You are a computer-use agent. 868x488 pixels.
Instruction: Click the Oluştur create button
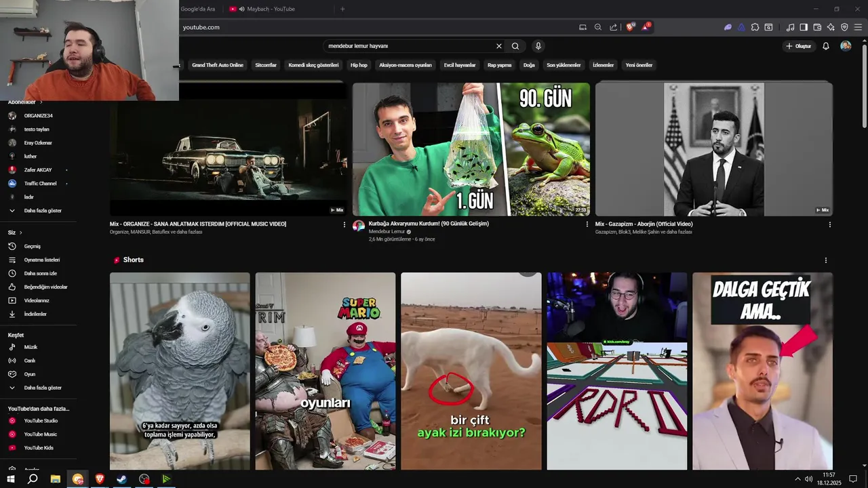[799, 46]
